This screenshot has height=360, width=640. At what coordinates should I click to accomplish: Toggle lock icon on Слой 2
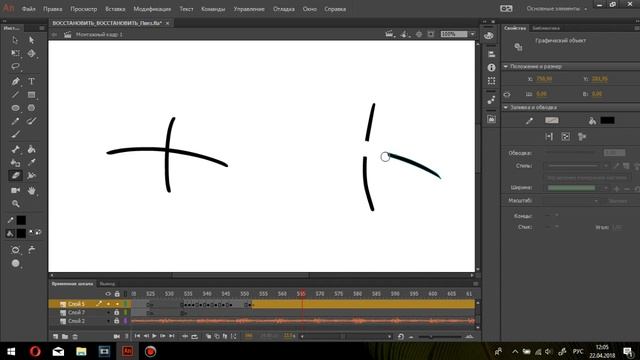pyautogui.click(x=117, y=321)
